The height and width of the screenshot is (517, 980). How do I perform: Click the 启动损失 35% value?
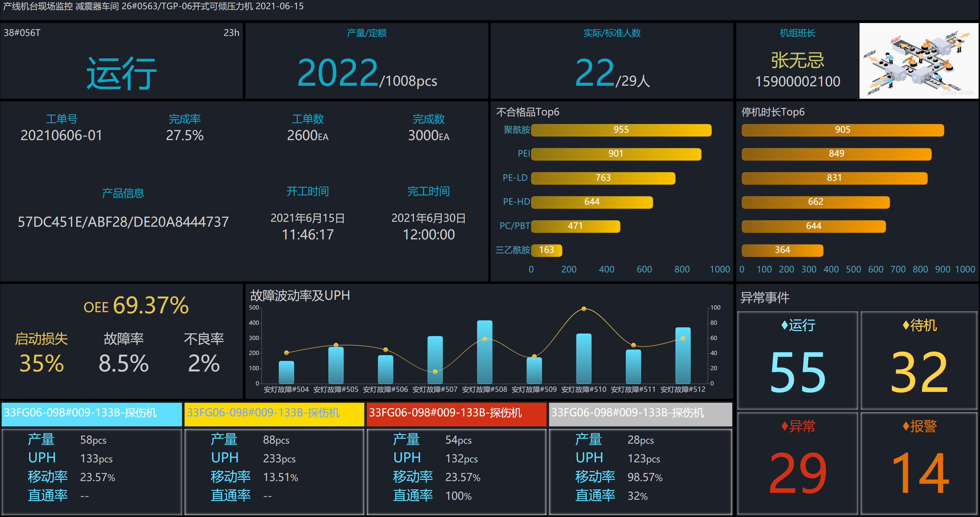tap(41, 363)
